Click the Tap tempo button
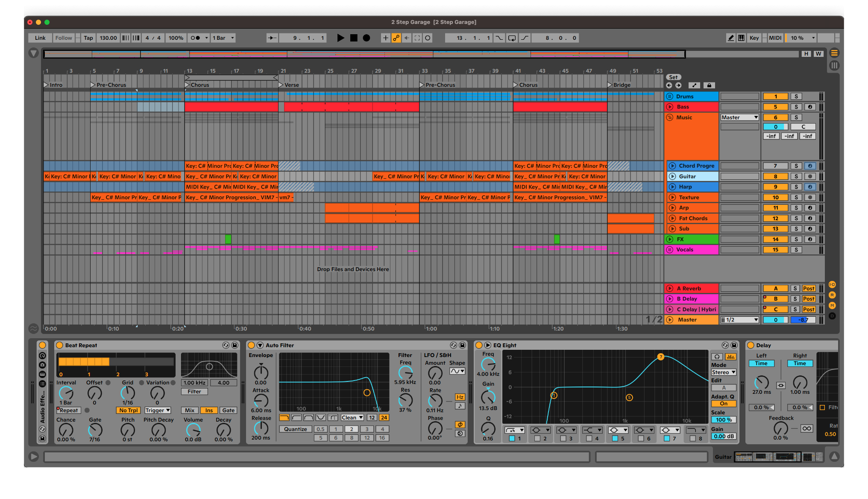The image size is (868, 499). [x=88, y=38]
